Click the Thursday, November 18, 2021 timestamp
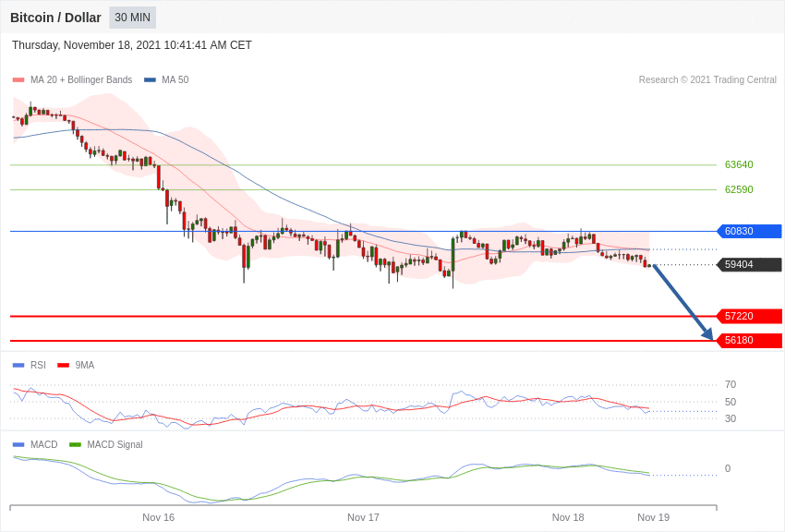The height and width of the screenshot is (532, 785). pyautogui.click(x=132, y=45)
